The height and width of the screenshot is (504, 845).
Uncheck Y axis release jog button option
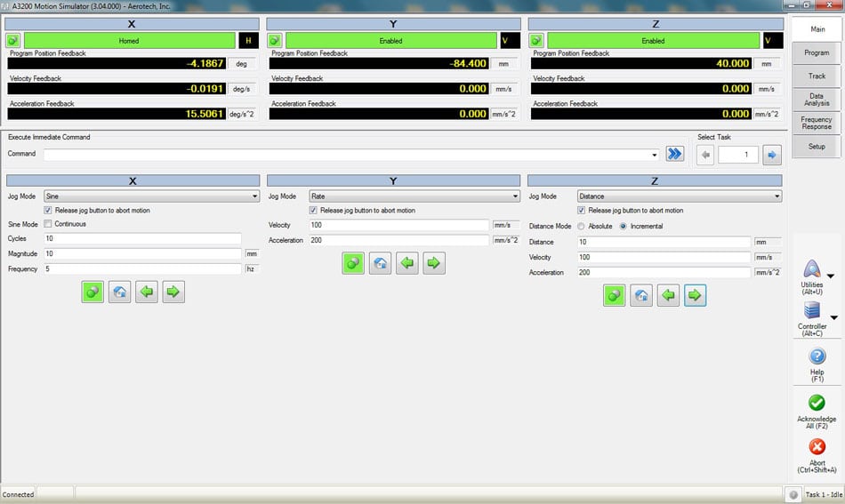pyautogui.click(x=313, y=211)
